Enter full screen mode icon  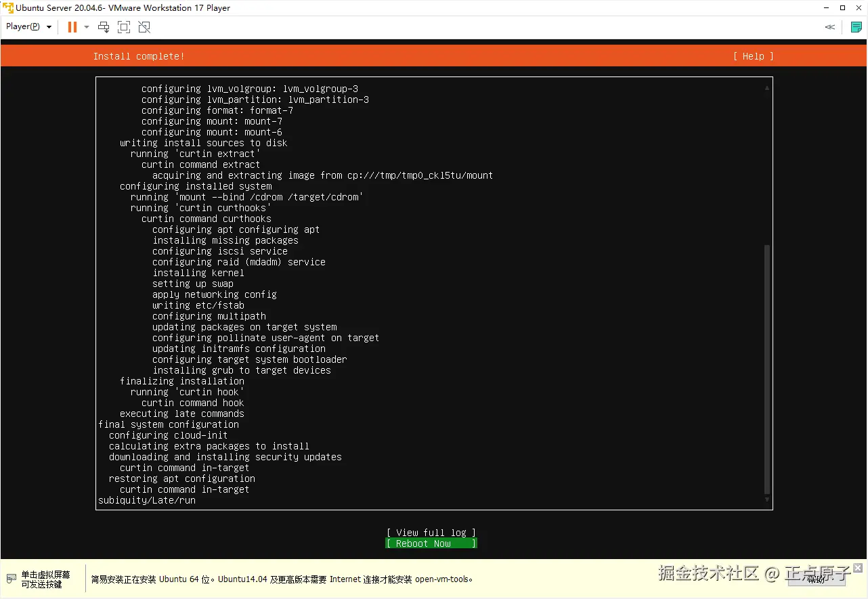(124, 27)
